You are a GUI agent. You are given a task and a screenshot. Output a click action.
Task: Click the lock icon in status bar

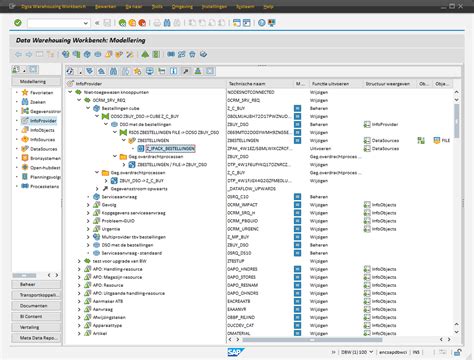coord(458,352)
